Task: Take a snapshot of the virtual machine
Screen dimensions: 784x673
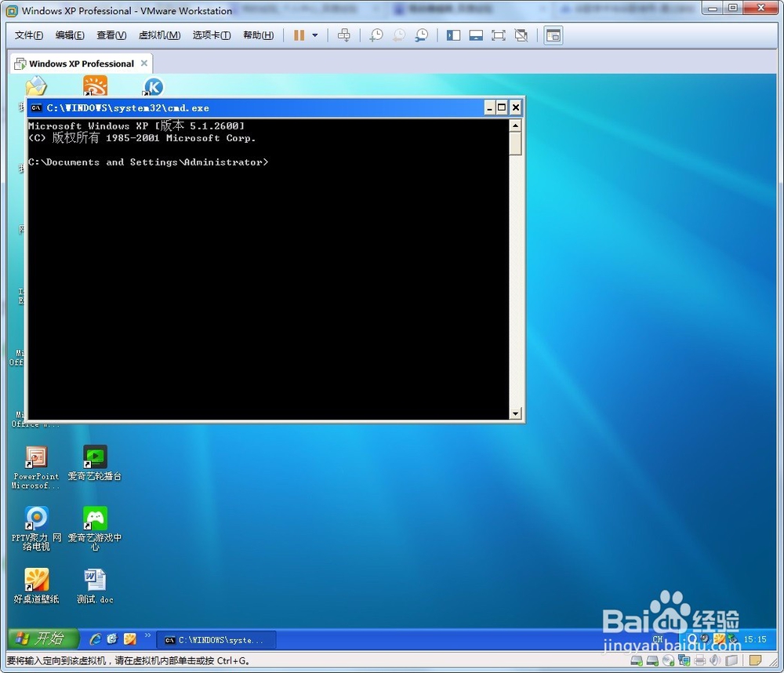Action: pyautogui.click(x=376, y=35)
